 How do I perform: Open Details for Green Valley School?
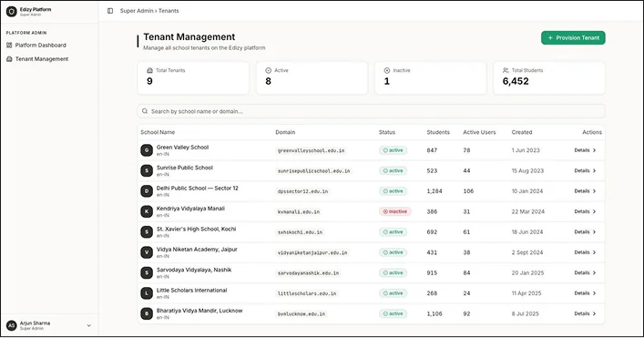[585, 150]
